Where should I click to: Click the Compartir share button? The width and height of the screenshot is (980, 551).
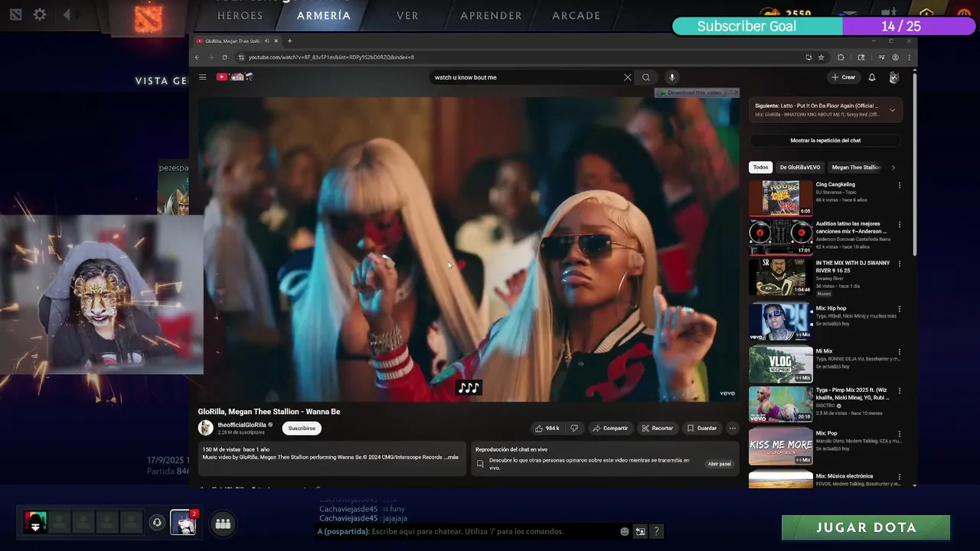click(610, 429)
